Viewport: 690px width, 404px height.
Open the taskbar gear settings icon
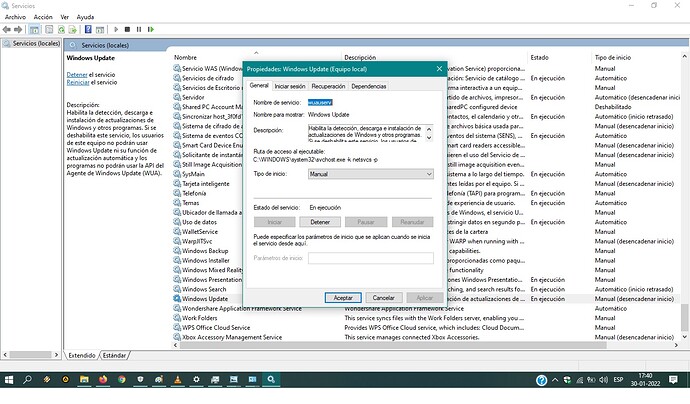tap(196, 379)
